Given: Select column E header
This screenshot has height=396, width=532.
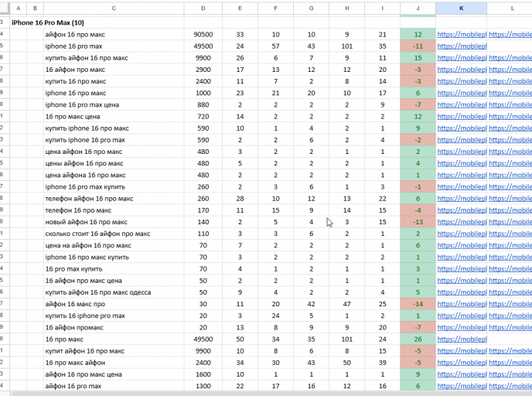Looking at the screenshot, I should (x=240, y=9).
